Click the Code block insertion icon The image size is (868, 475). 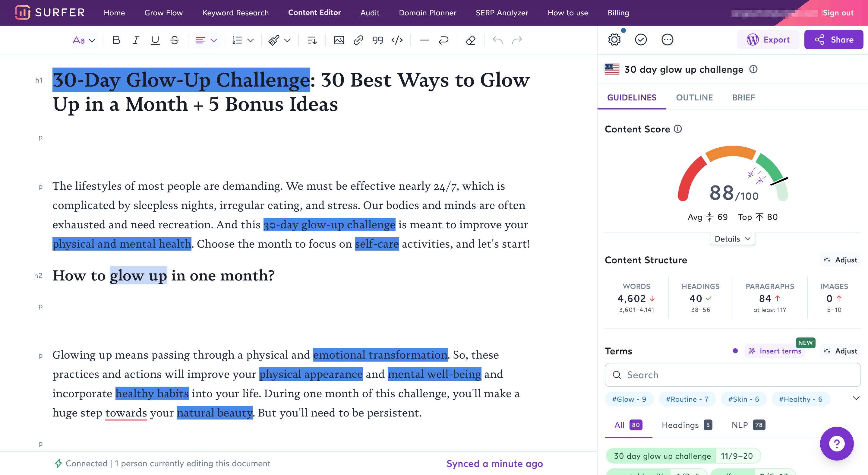tap(396, 40)
